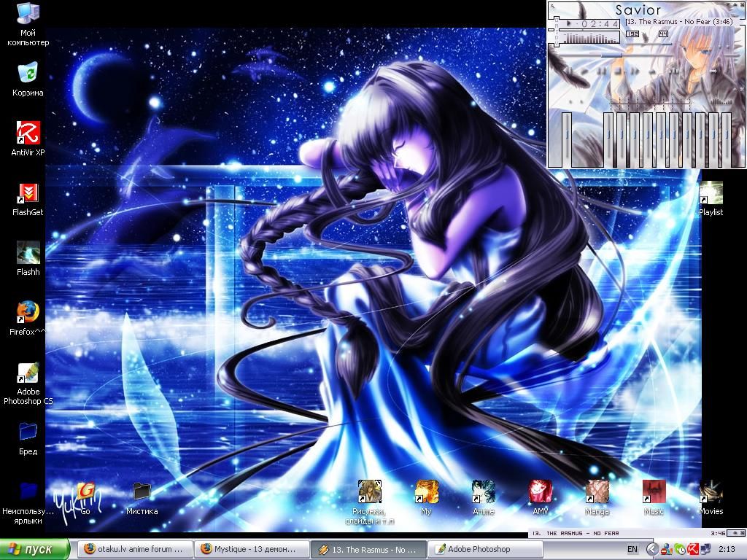Switch to otaku.lv anime forum taskbar window
This screenshot has width=747, height=560.
point(135,549)
